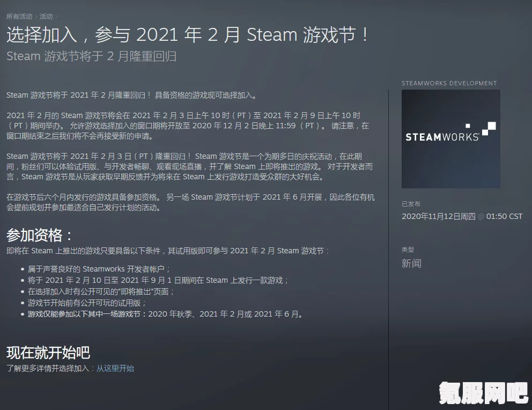The width and height of the screenshot is (532, 410).
Task: Click sentence starting 在游戏节后六个月内发行的游戏
Action: [x=190, y=202]
